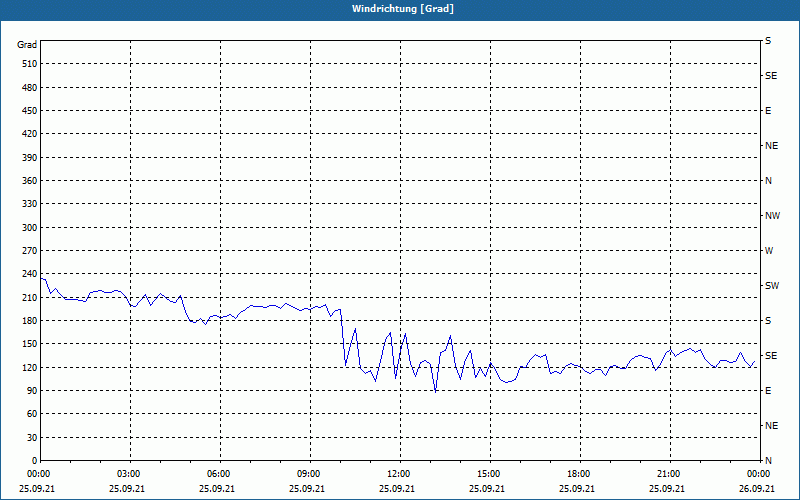Select the '15:00' time label
Viewport: 800px width, 500px height.
pyautogui.click(x=490, y=474)
